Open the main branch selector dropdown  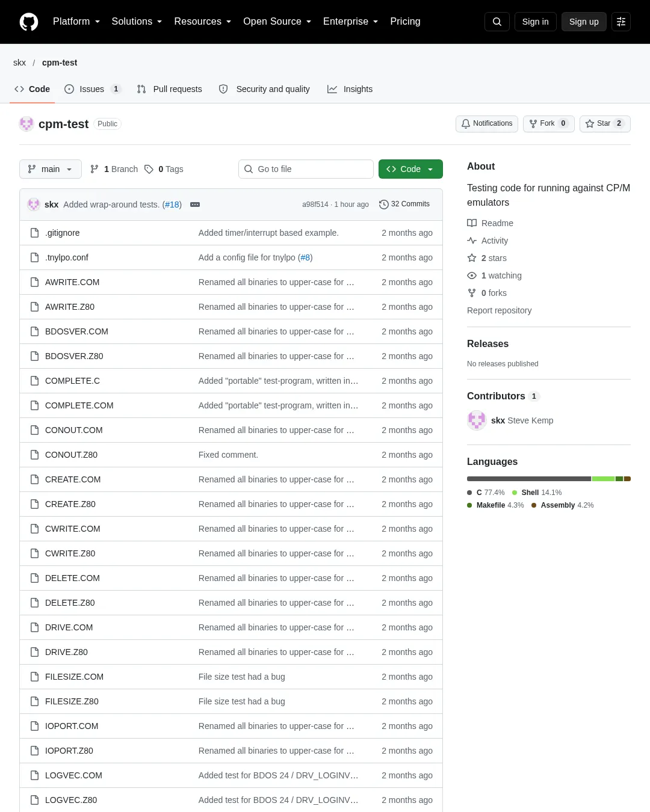(x=50, y=169)
